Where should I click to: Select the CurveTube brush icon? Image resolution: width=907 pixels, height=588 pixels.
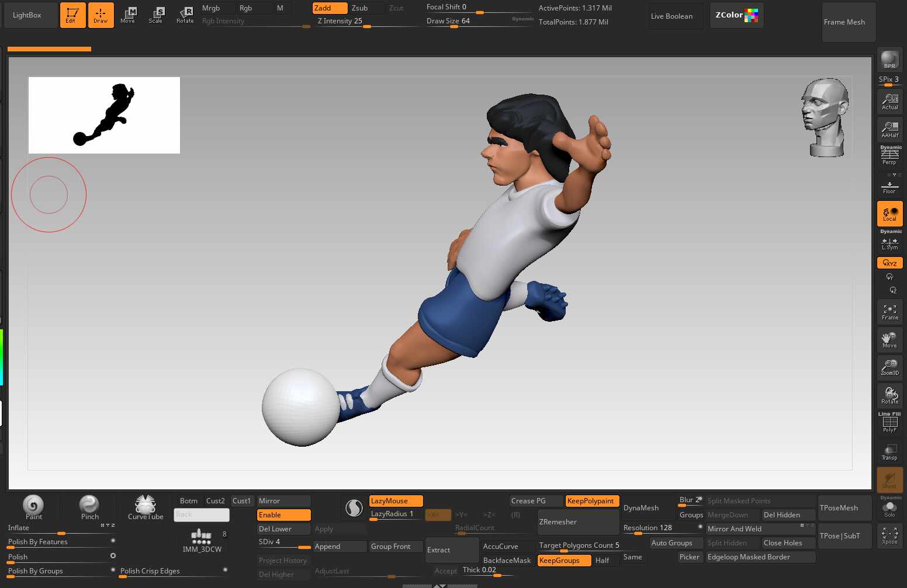(x=146, y=507)
